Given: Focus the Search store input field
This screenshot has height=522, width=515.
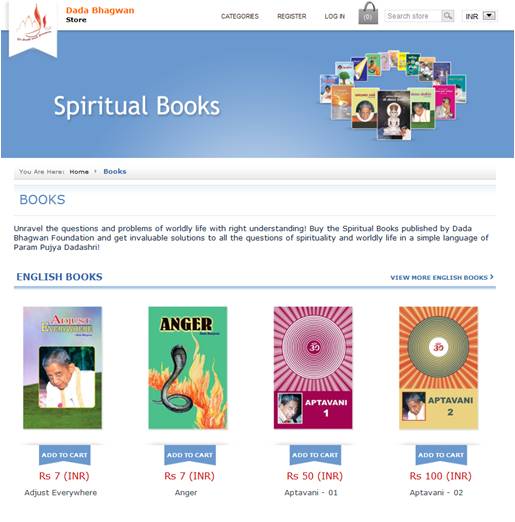Looking at the screenshot, I should pyautogui.click(x=413, y=16).
